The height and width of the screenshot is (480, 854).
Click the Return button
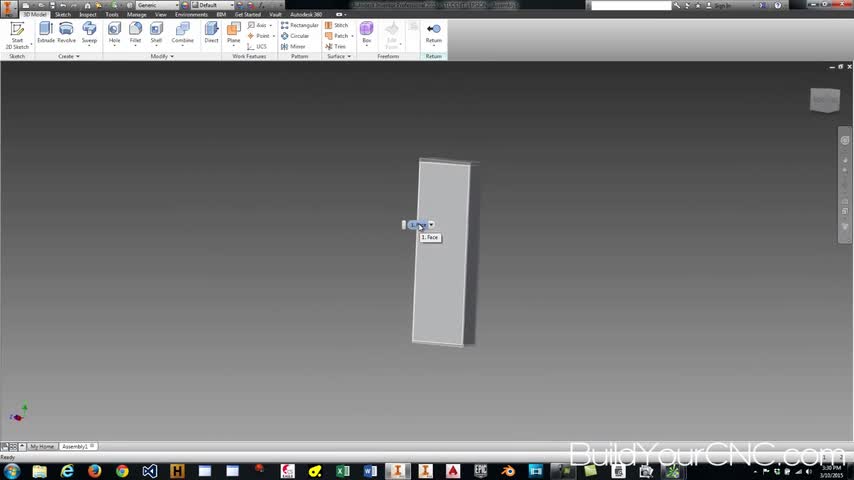click(x=434, y=33)
